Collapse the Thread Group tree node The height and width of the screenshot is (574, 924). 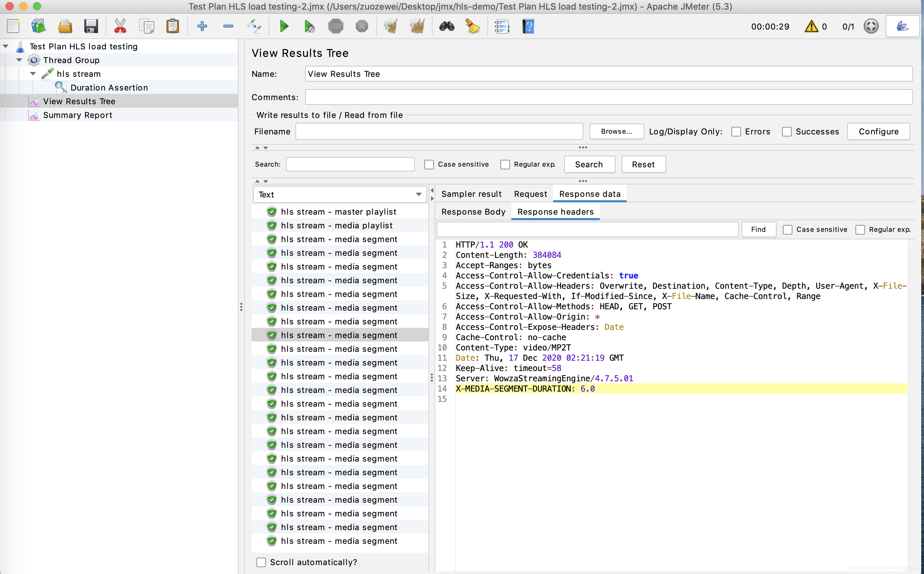[x=19, y=60]
